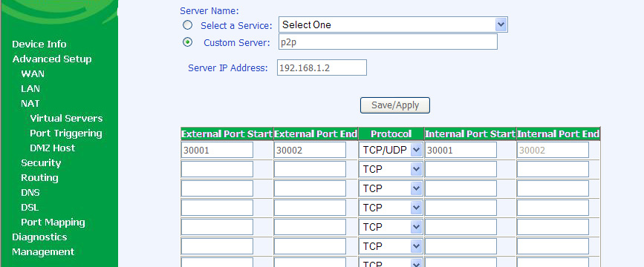
Task: Click the Custom Server name field containing p2p
Action: pos(388,42)
